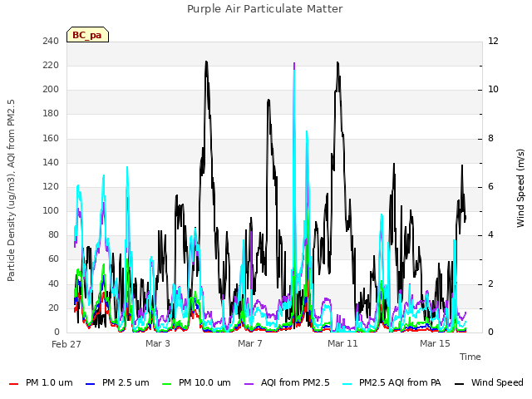
Task: Click the black Wind Speed legend swatch
Action: pyautogui.click(x=460, y=383)
